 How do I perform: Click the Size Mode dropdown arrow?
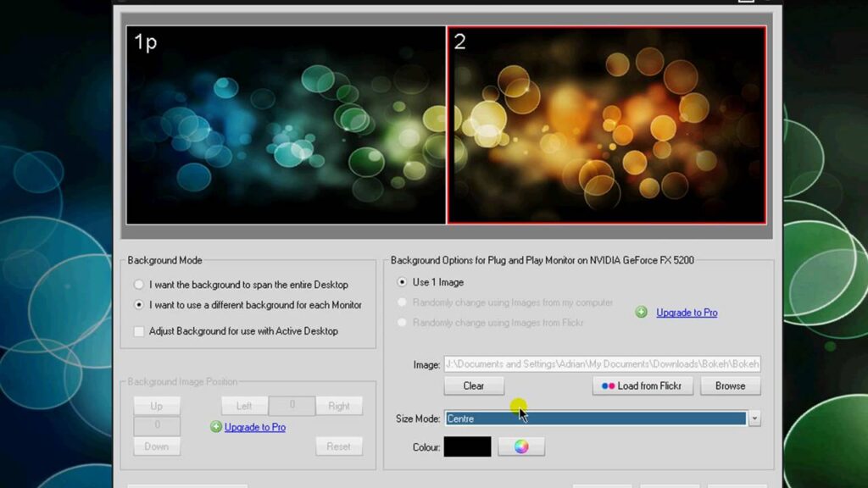[x=754, y=418]
